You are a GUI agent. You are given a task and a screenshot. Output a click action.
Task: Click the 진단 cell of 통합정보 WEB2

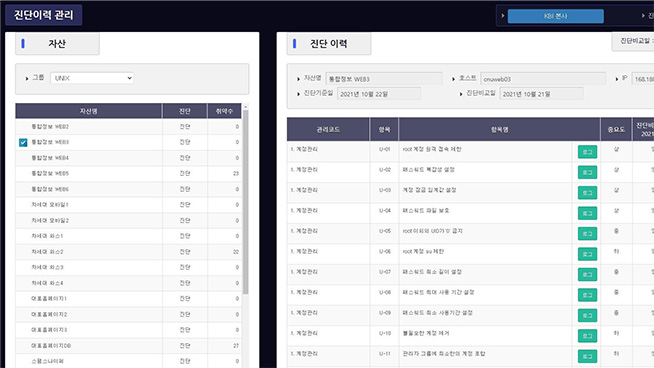185,126
